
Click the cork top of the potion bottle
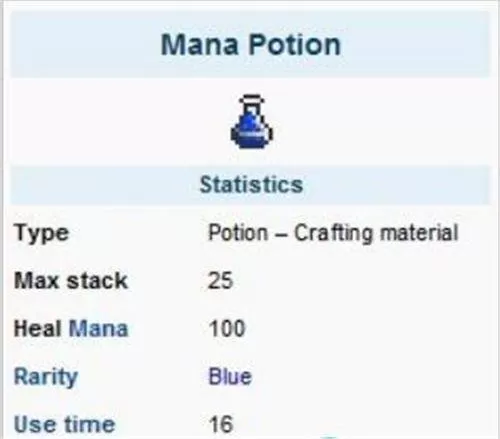coord(252,99)
